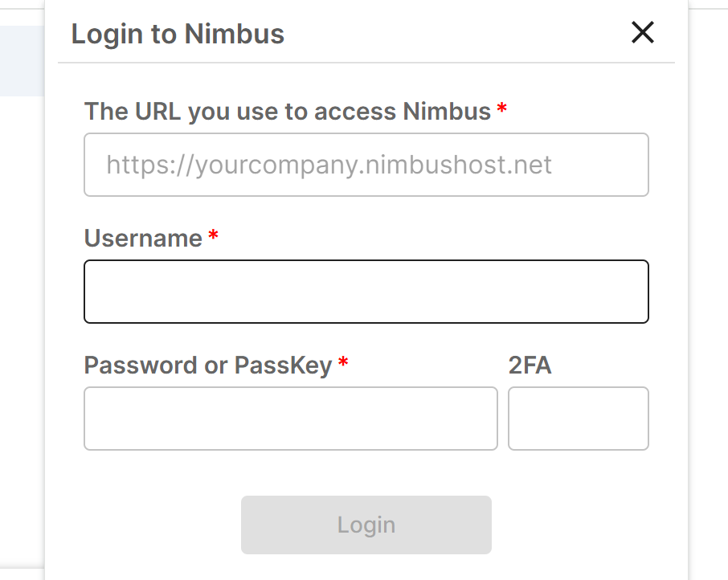728x580 pixels.
Task: Click the URL input field
Action: (366, 165)
